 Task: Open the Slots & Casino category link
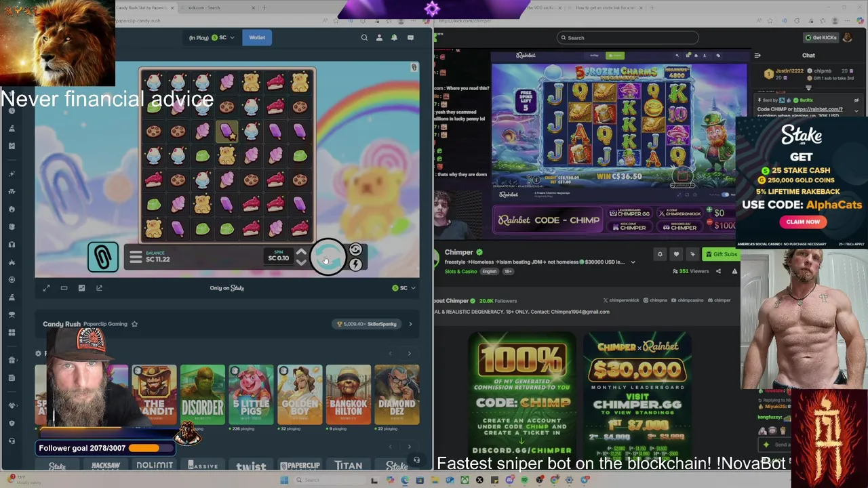point(461,271)
